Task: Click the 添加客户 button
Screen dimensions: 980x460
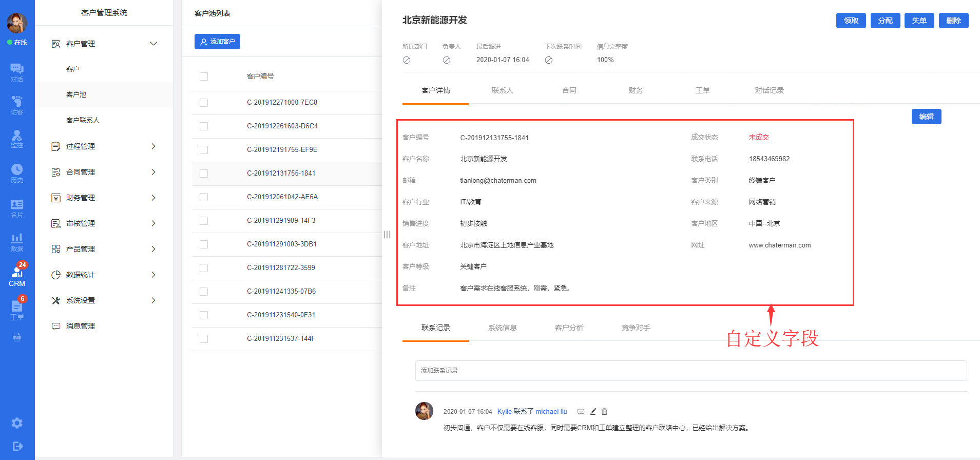Action: [x=217, y=42]
